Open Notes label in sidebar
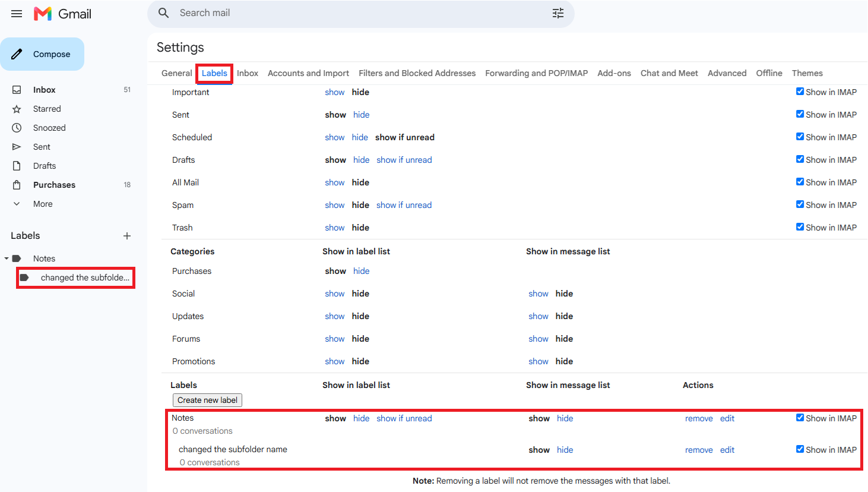The image size is (868, 492). 44,258
